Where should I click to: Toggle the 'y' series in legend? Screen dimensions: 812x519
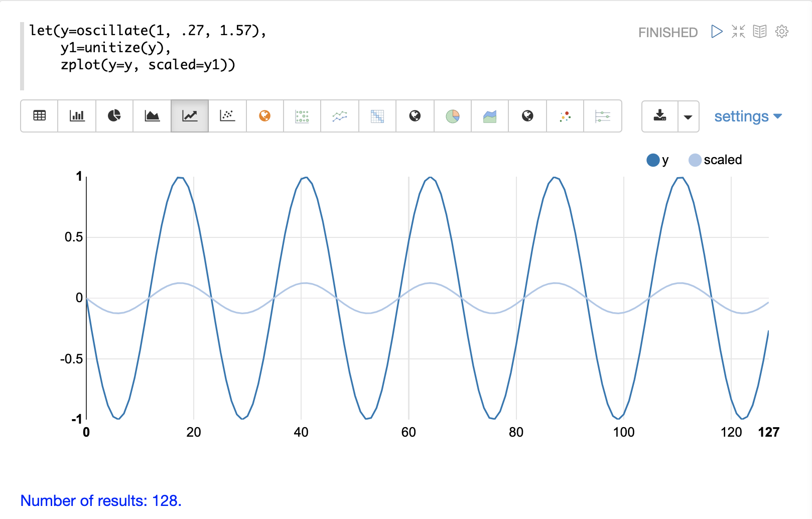[x=658, y=160]
